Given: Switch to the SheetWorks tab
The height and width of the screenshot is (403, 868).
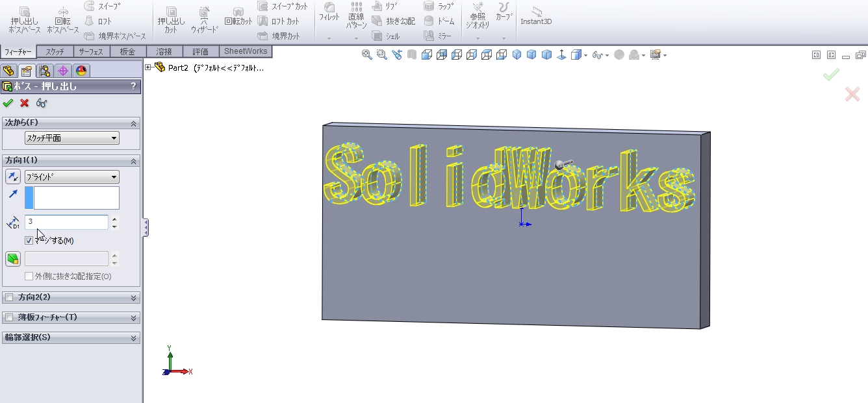Looking at the screenshot, I should (245, 51).
